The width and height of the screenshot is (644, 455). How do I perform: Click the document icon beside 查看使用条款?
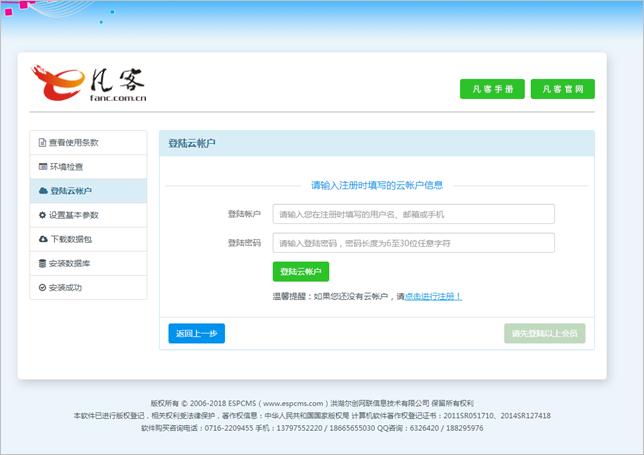click(42, 143)
